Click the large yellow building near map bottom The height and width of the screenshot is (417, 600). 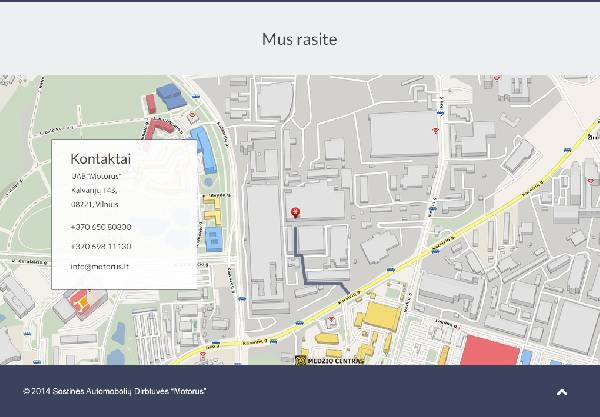pos(380,320)
